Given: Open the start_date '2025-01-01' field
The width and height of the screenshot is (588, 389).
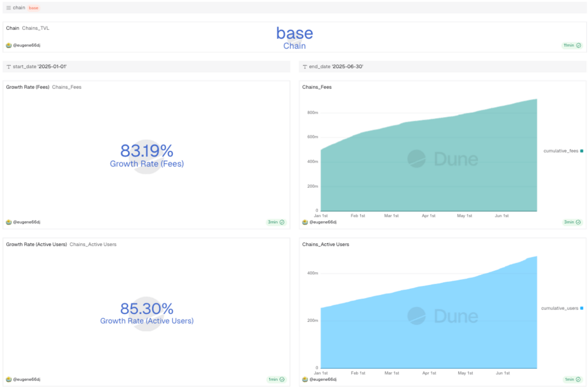Looking at the screenshot, I should tap(146, 66).
